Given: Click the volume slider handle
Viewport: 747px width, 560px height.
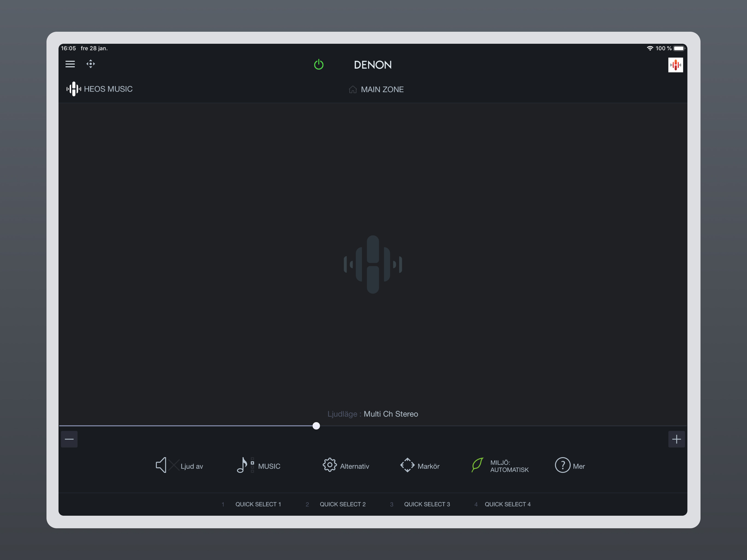Looking at the screenshot, I should [x=316, y=425].
